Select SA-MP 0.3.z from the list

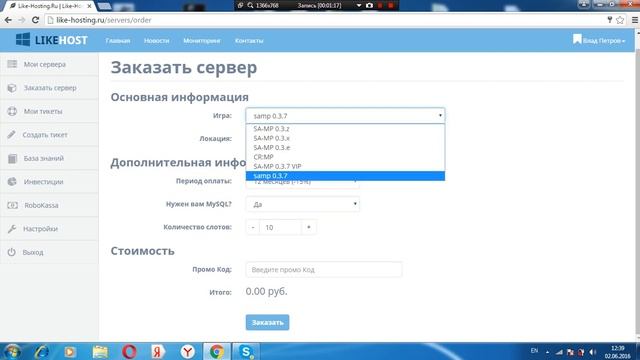tap(345, 129)
